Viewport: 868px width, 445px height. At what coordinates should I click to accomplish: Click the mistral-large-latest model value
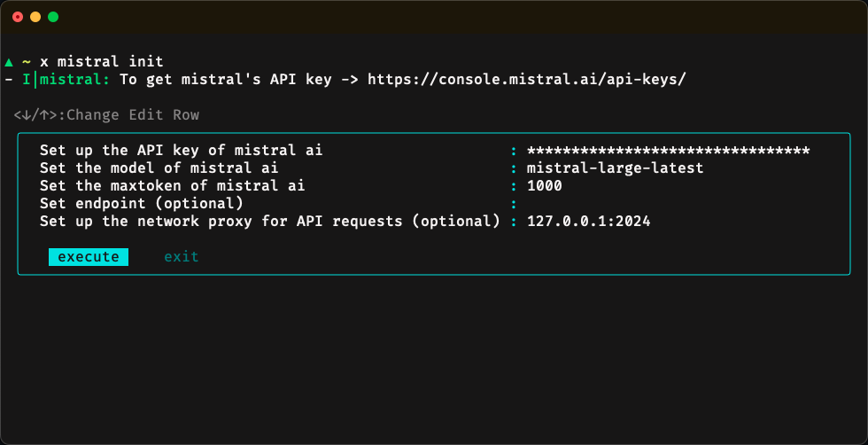(x=615, y=168)
